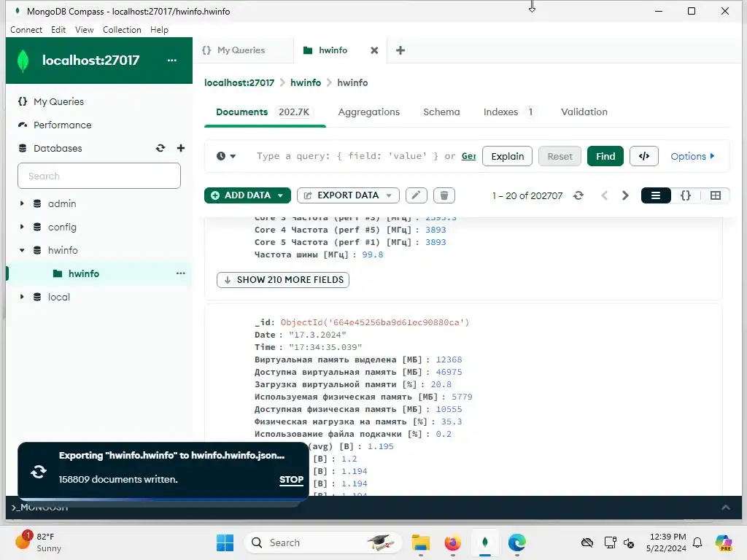Switch to table view of documents
Viewport: 747px width, 560px height.
click(x=715, y=195)
